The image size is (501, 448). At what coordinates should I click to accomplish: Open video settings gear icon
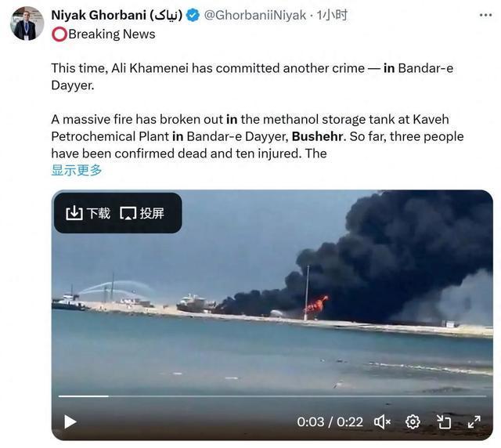(x=413, y=422)
